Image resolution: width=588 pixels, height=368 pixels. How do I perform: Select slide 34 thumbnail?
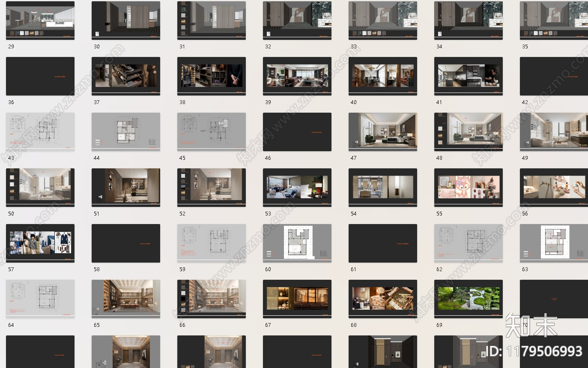click(469, 21)
